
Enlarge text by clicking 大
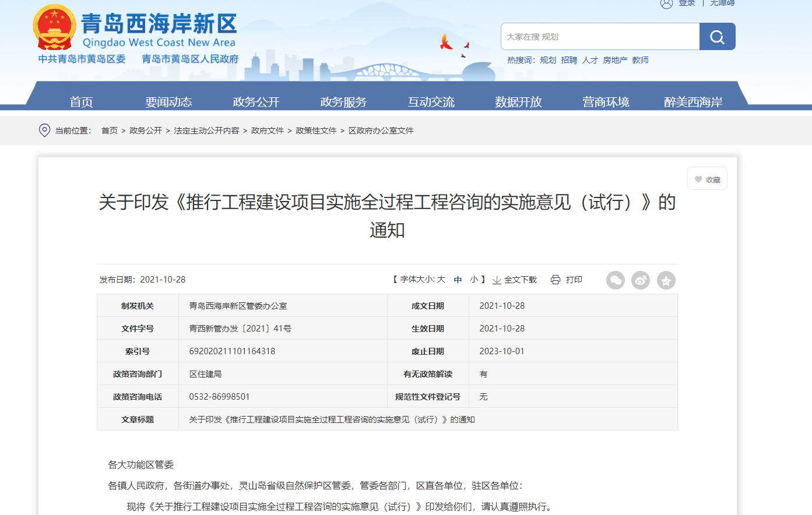point(441,280)
